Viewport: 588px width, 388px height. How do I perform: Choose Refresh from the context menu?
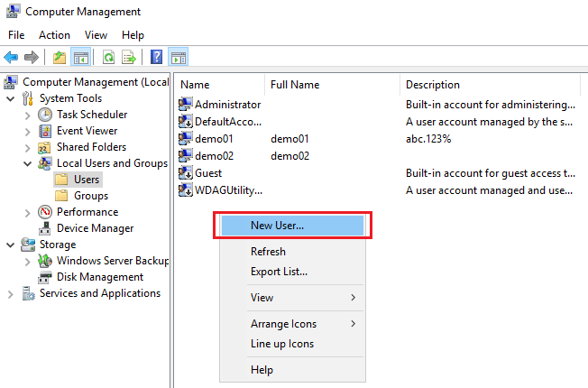(292, 252)
